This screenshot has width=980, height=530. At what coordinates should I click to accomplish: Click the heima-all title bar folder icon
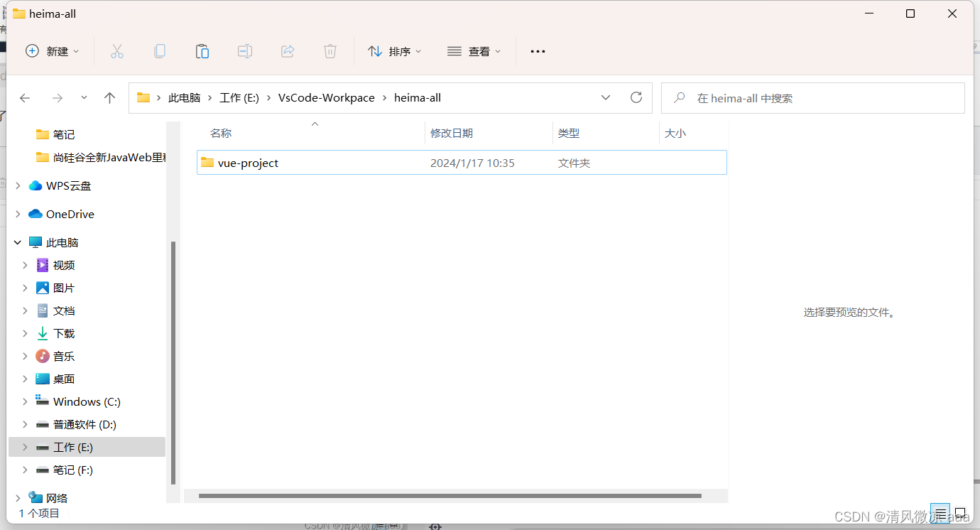19,13
